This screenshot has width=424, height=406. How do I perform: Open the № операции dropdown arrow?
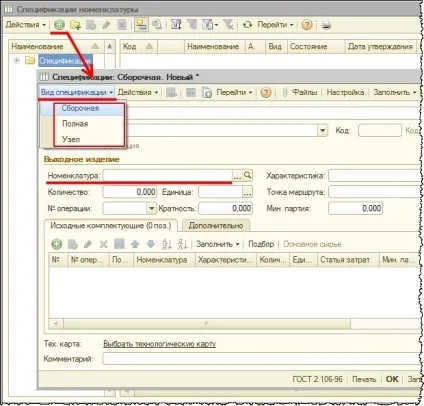(151, 209)
